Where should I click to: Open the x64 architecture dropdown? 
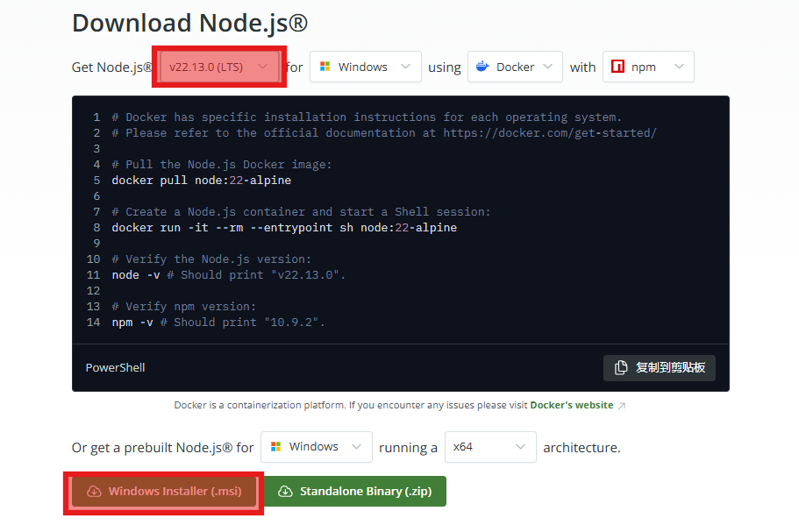point(490,447)
